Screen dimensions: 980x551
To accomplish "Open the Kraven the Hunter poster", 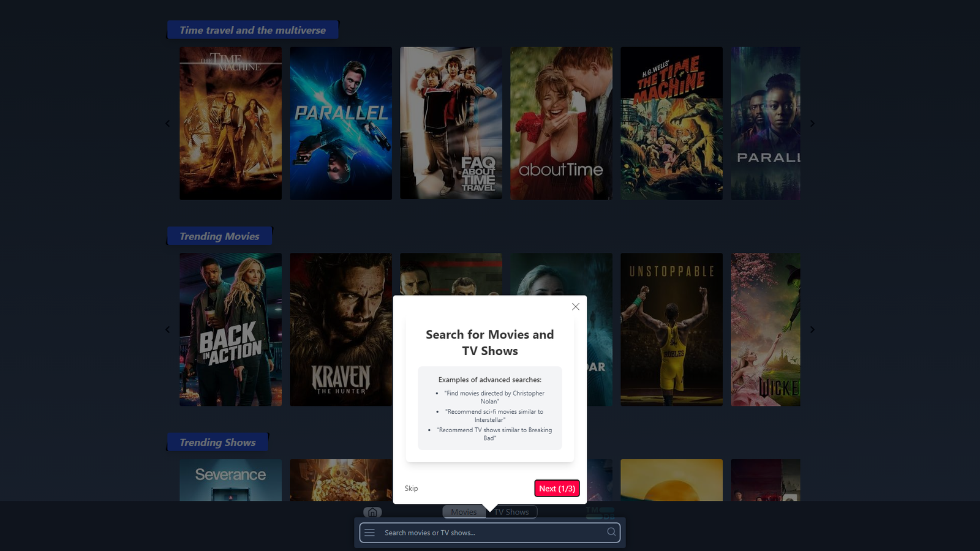I will [x=341, y=329].
